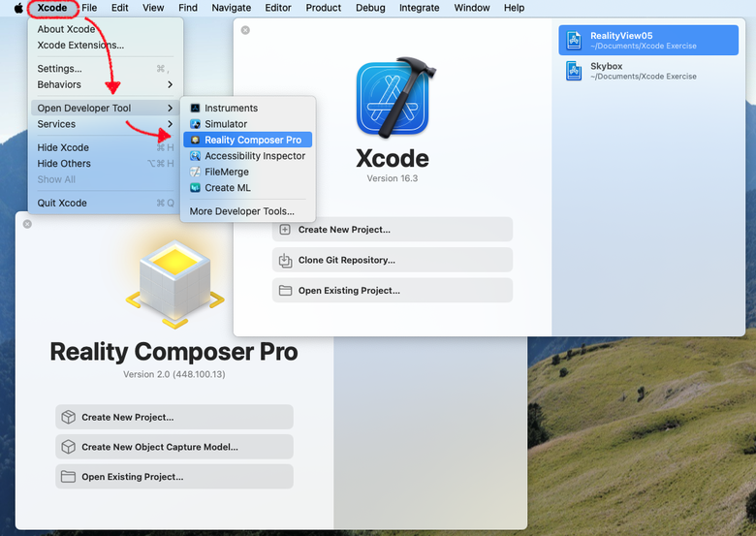Click folder icon of Reality Composer Open Existing Project
This screenshot has width=756, height=536.
[69, 477]
